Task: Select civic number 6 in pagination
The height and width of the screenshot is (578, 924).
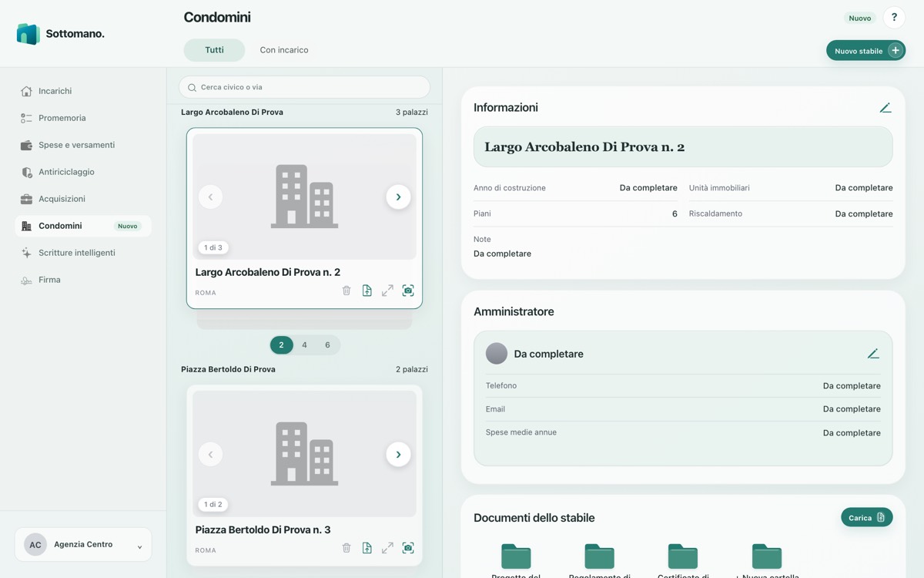Action: [327, 345]
